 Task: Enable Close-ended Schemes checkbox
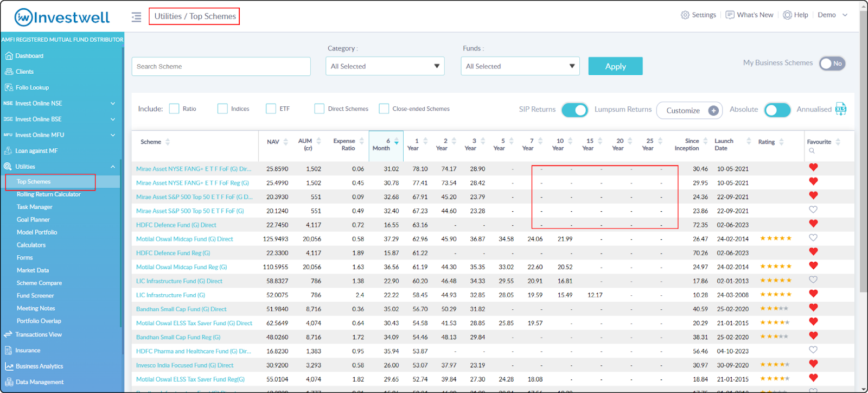(x=384, y=109)
